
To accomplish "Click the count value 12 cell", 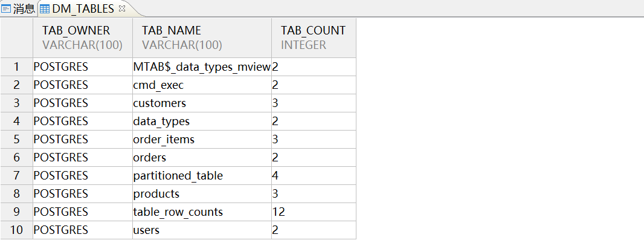I will tap(314, 212).
